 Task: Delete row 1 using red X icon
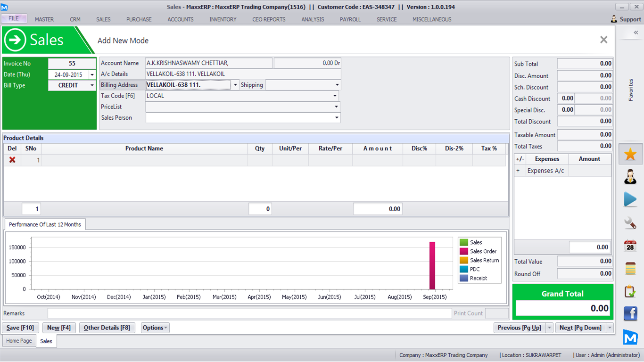12,160
